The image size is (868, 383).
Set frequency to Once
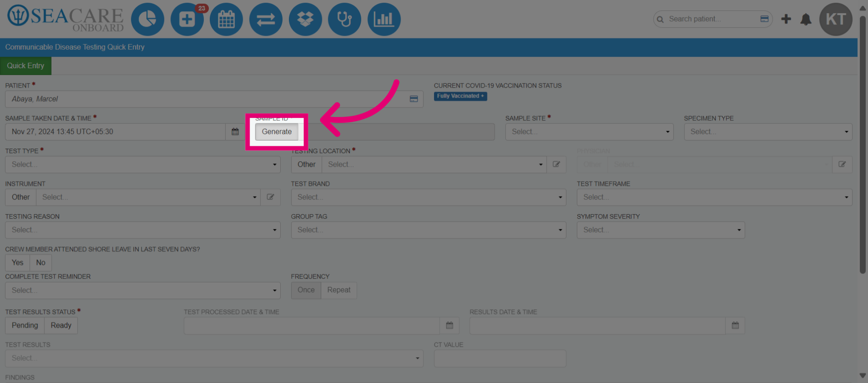coord(306,290)
